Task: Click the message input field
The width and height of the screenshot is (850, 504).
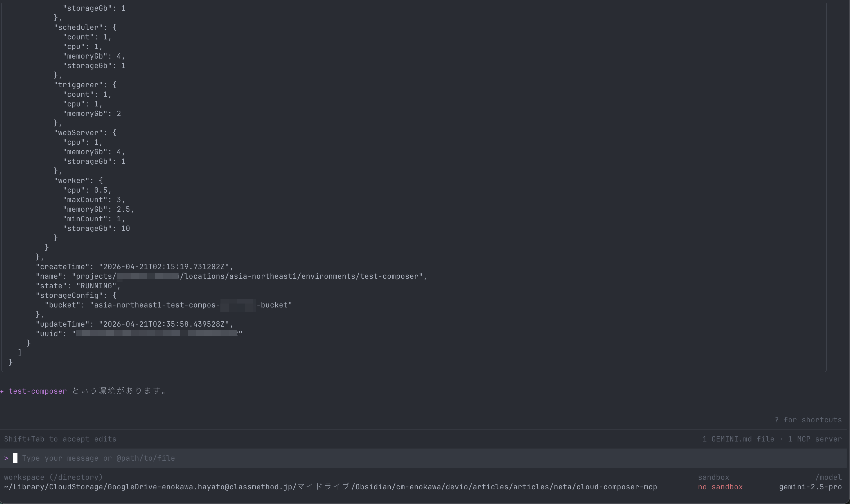Action: tap(99, 458)
